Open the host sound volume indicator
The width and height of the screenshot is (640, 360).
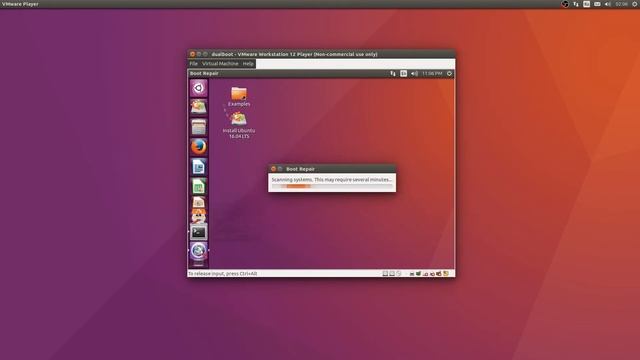click(608, 4)
